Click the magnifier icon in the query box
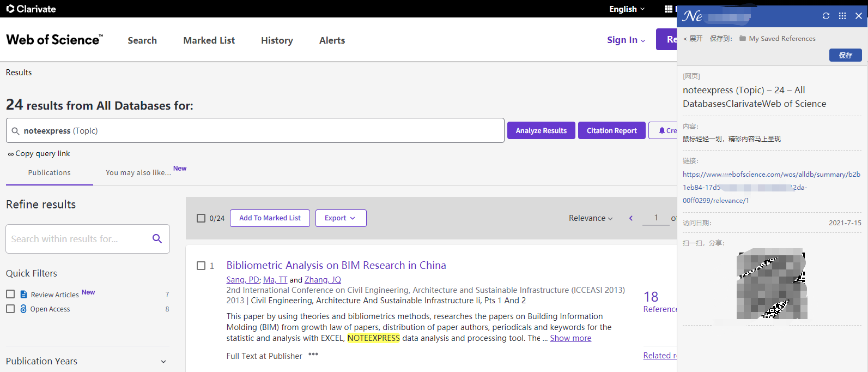 tap(15, 131)
